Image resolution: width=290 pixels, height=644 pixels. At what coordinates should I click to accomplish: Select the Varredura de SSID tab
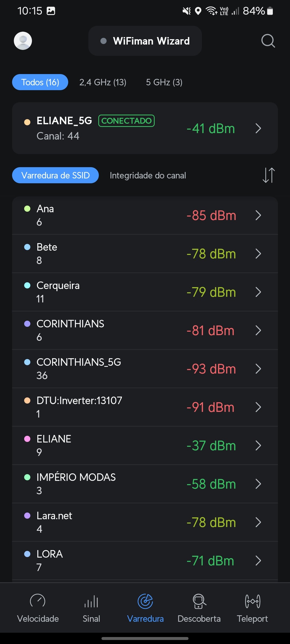click(55, 175)
